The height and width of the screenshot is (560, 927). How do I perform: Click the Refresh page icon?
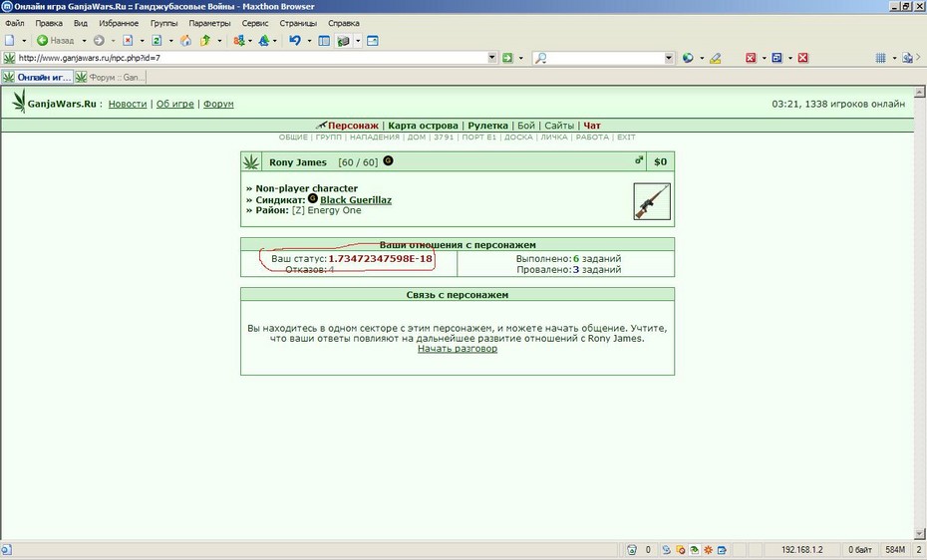pyautogui.click(x=156, y=40)
